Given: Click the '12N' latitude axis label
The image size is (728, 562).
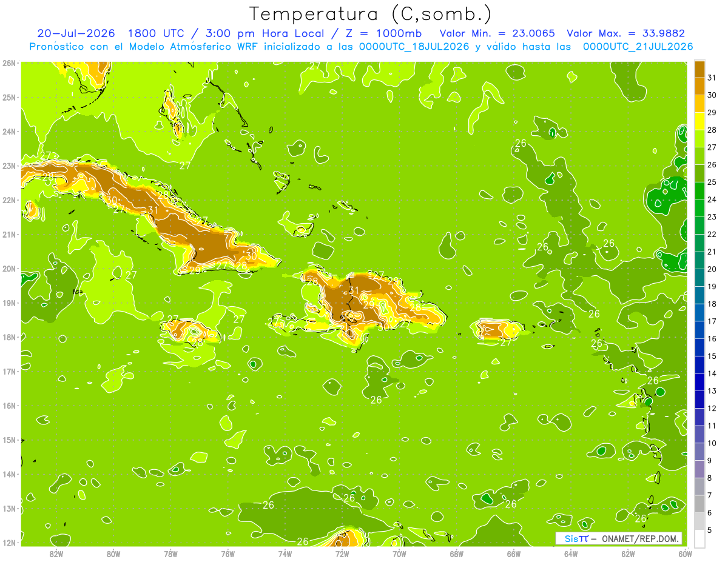Looking at the screenshot, I should (x=8, y=543).
